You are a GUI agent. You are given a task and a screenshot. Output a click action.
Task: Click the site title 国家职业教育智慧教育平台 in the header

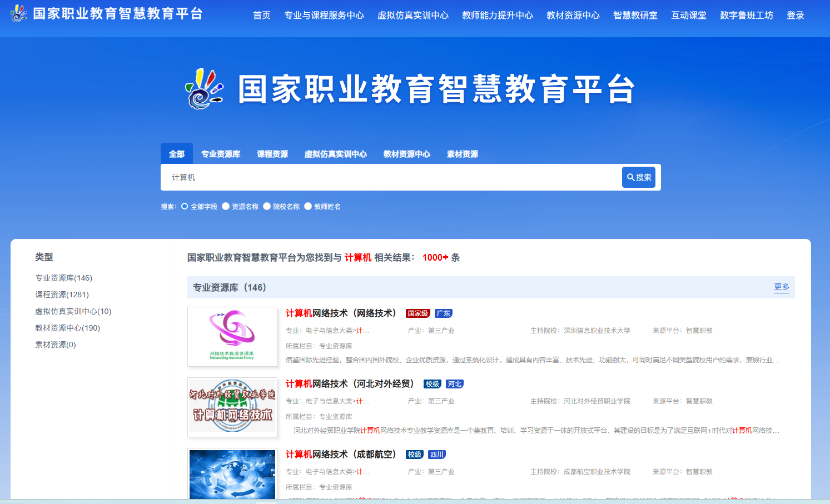coord(118,13)
